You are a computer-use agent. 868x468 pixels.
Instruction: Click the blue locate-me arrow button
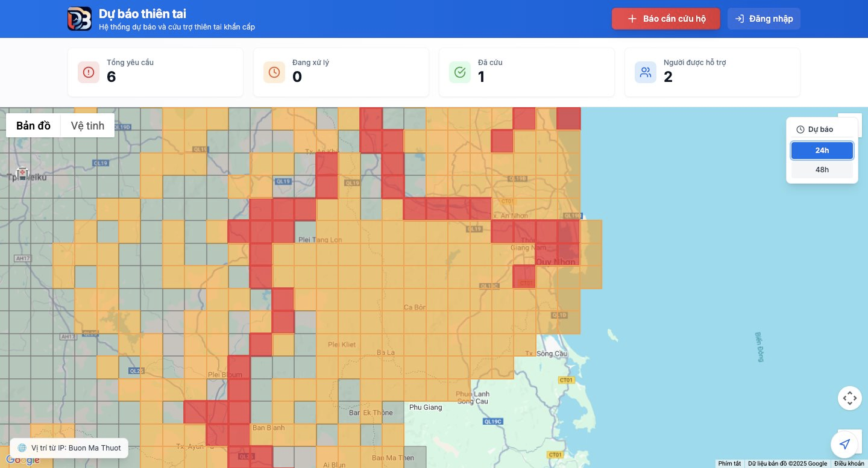pos(844,445)
